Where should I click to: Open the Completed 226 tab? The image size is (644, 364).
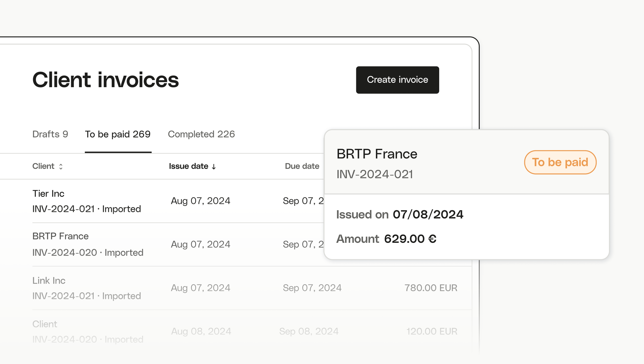coord(201,134)
